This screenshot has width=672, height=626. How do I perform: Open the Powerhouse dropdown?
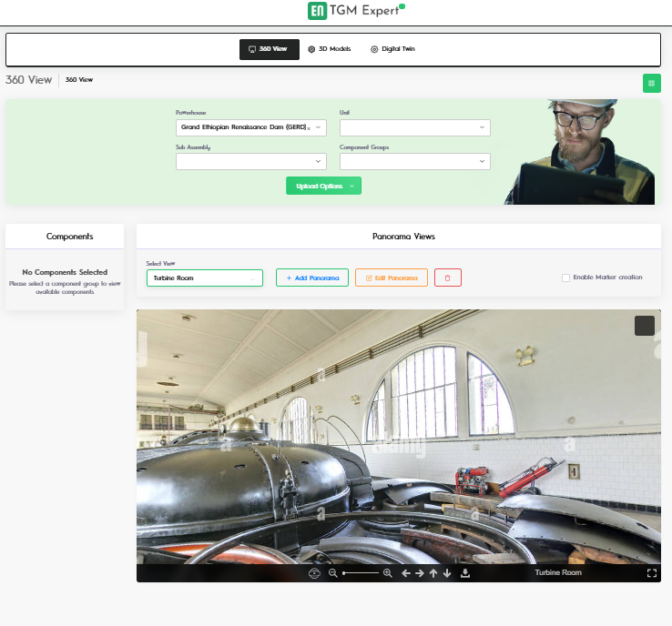click(250, 128)
